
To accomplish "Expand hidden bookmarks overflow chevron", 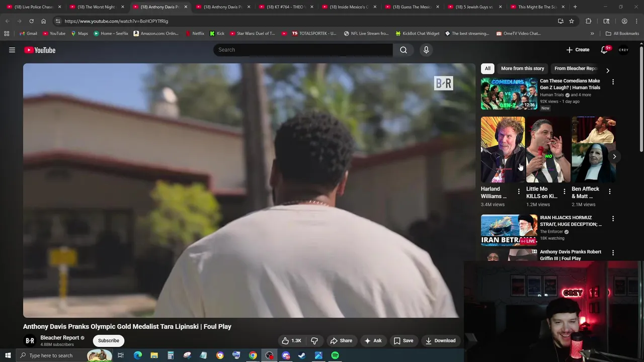I will point(592,34).
